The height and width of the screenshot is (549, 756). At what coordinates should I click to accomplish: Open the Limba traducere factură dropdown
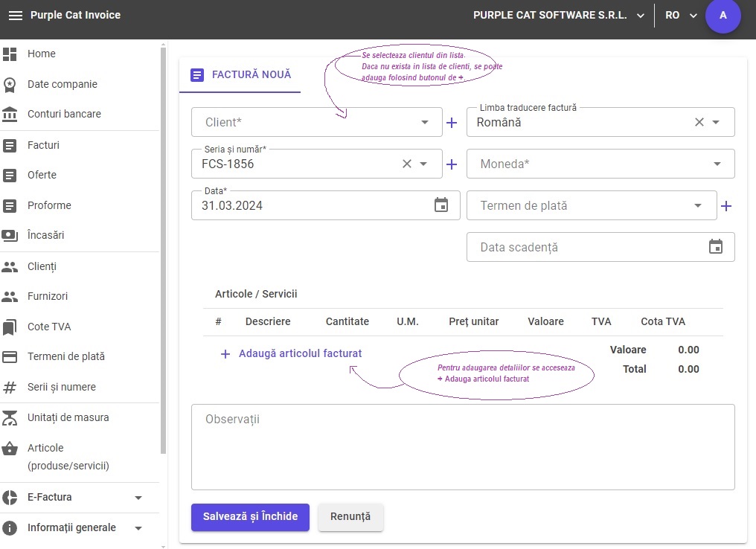[x=716, y=123]
